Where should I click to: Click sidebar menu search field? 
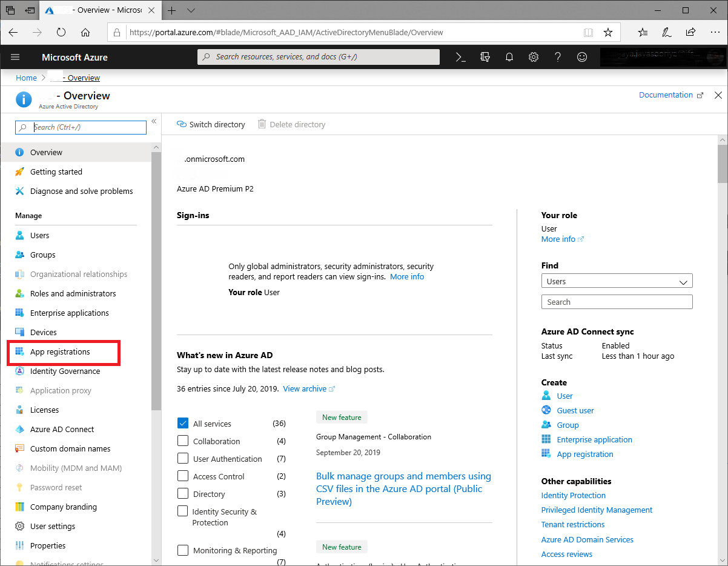click(x=81, y=127)
